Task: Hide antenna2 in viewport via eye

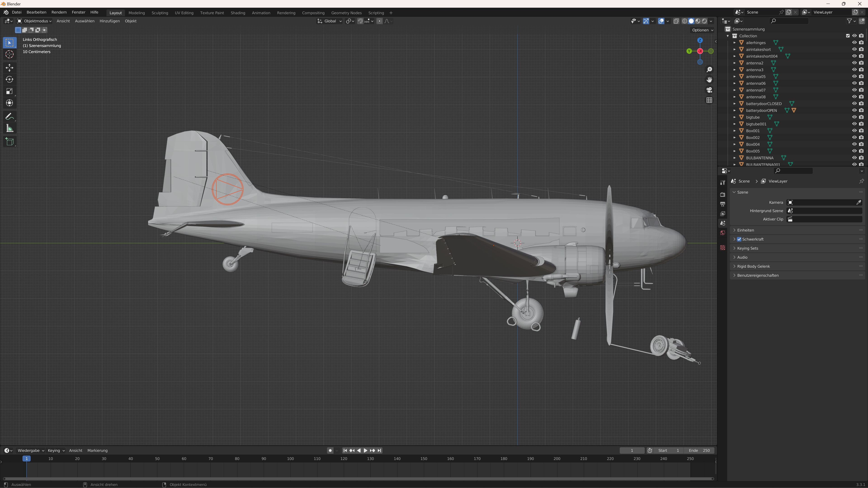Action: [x=854, y=63]
